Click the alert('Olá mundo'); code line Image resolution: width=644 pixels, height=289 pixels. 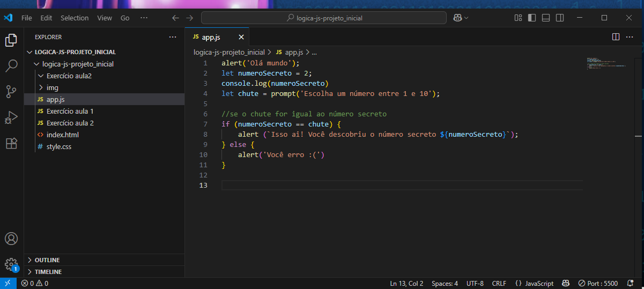click(x=261, y=63)
